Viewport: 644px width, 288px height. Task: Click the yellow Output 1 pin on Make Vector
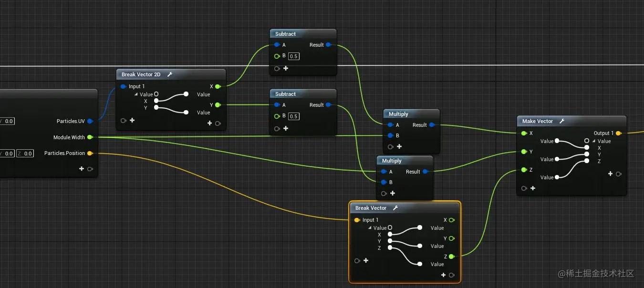[618, 133]
